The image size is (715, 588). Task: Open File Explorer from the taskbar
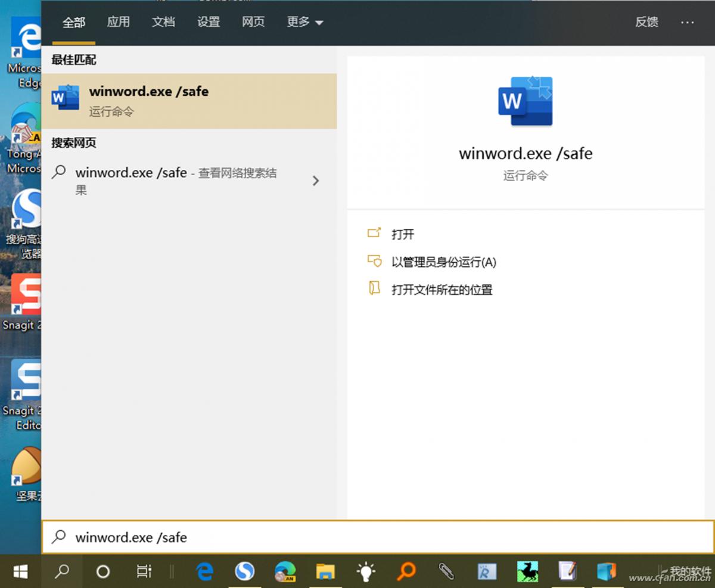[x=325, y=571]
